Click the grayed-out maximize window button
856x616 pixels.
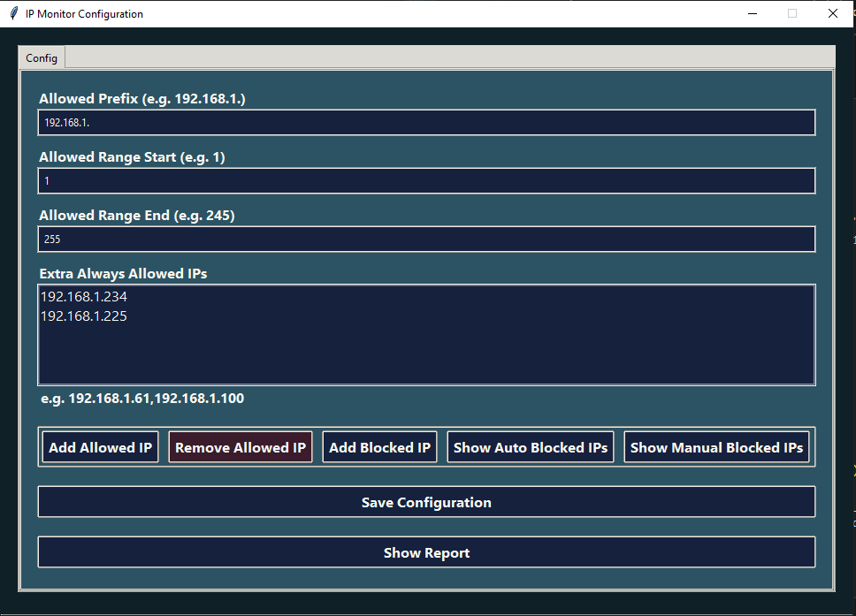click(x=792, y=13)
